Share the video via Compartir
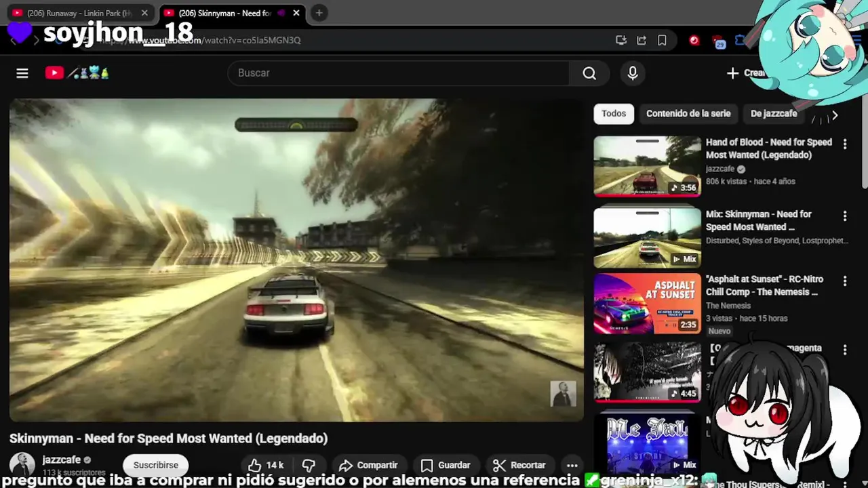This screenshot has height=488, width=868. pos(368,465)
